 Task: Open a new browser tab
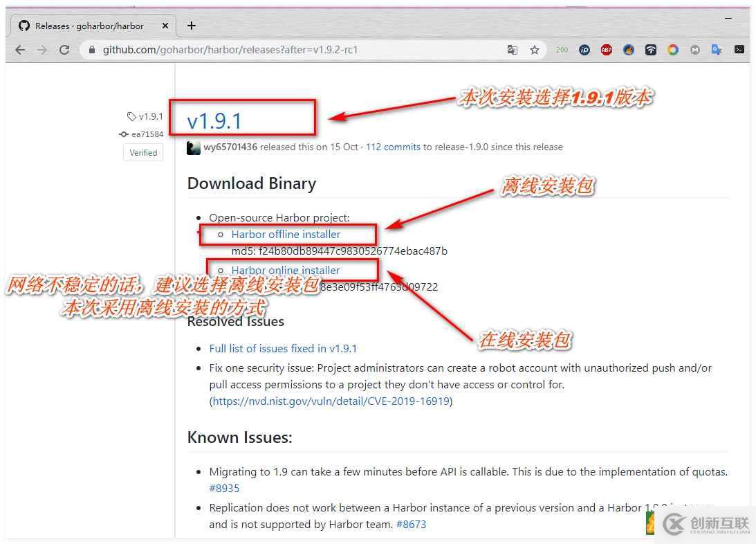(x=192, y=26)
